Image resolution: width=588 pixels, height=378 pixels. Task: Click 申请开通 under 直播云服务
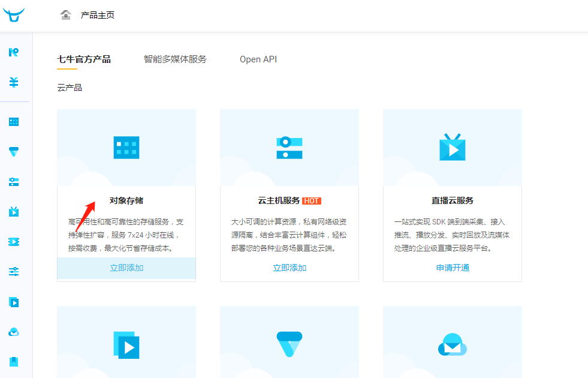[x=453, y=268]
